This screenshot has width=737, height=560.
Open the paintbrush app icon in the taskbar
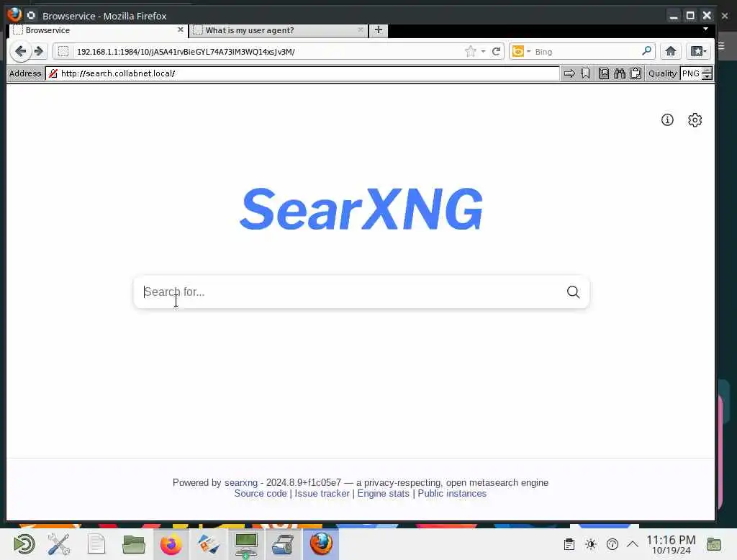tap(208, 544)
